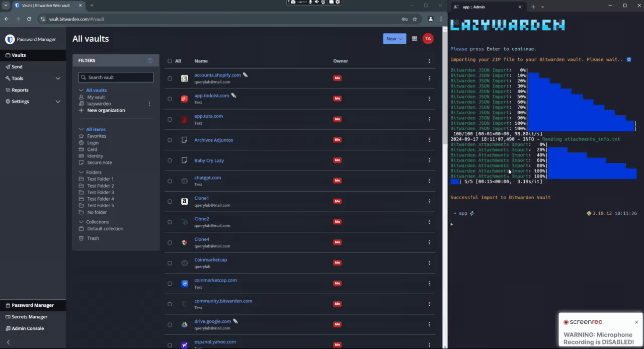Open the terminal tab dropdown arrow
This screenshot has height=349, width=644.
[x=542, y=7]
